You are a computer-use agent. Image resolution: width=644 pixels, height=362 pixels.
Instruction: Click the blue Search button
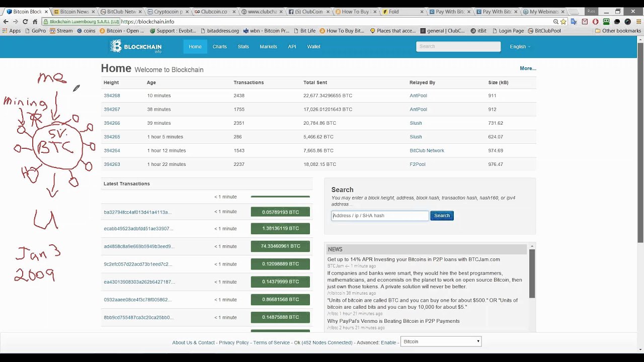[x=442, y=216]
